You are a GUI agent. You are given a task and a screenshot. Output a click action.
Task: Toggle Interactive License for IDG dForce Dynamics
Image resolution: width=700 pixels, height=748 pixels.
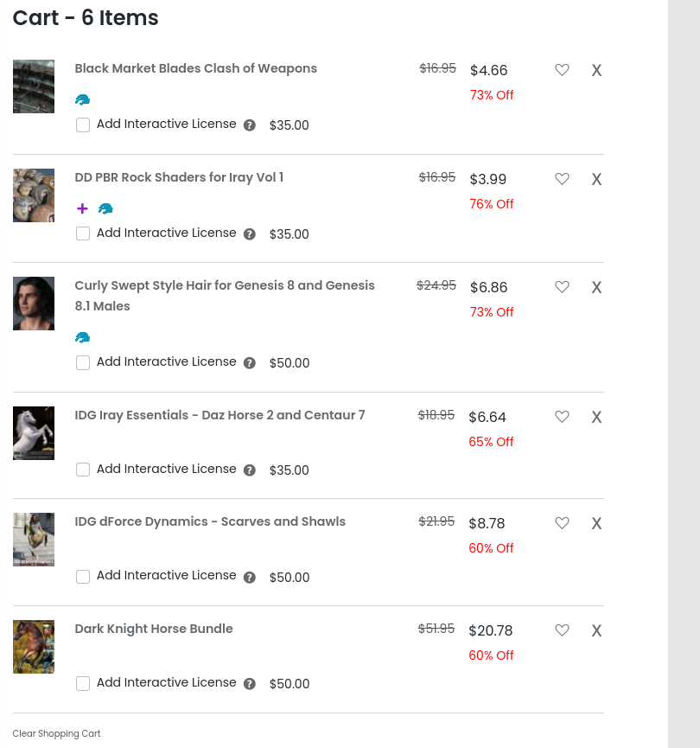click(x=83, y=577)
